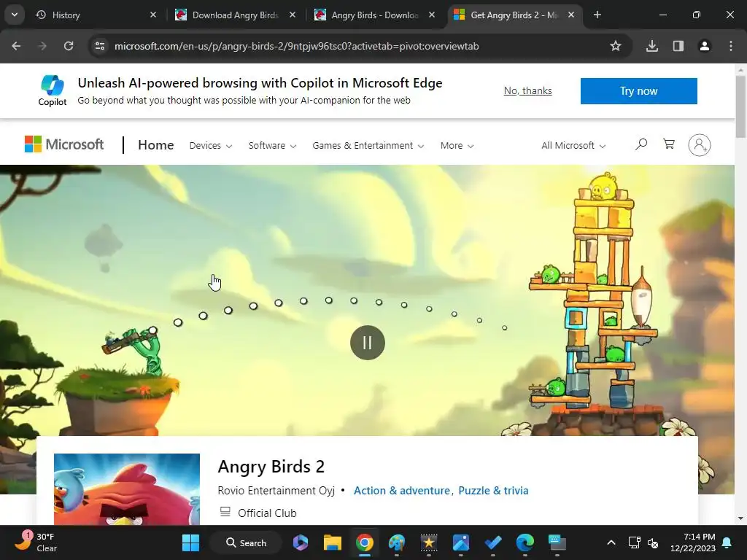The width and height of the screenshot is (747, 560).
Task: Open the Windows Start button
Action: tap(190, 542)
